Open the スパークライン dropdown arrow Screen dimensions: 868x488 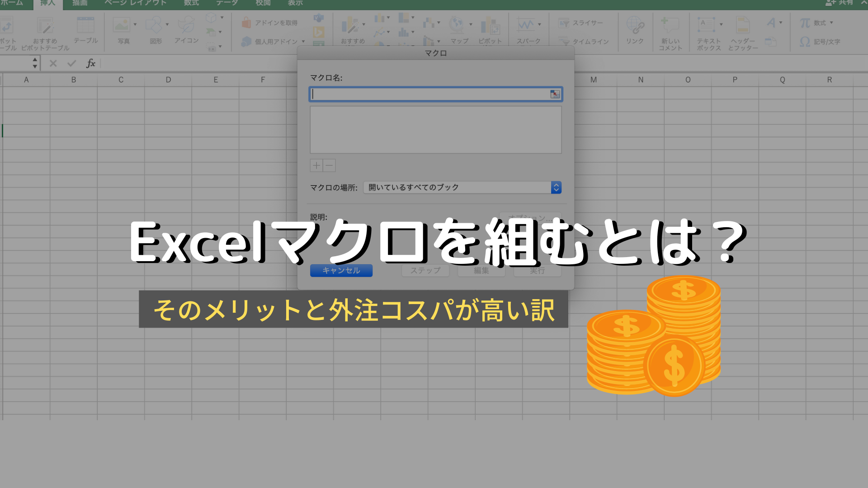[x=539, y=24]
